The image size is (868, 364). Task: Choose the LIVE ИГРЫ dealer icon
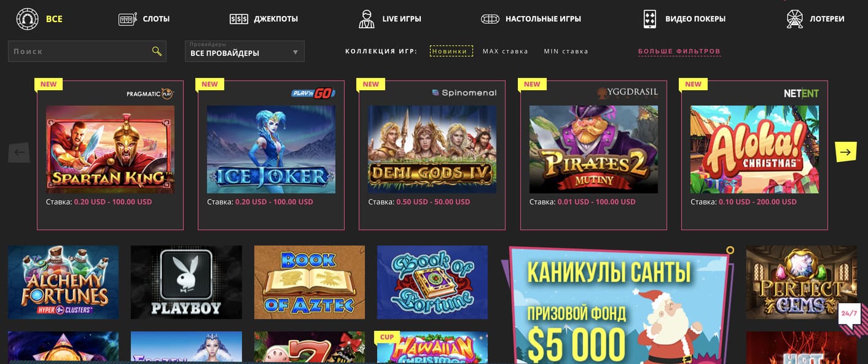tap(367, 19)
